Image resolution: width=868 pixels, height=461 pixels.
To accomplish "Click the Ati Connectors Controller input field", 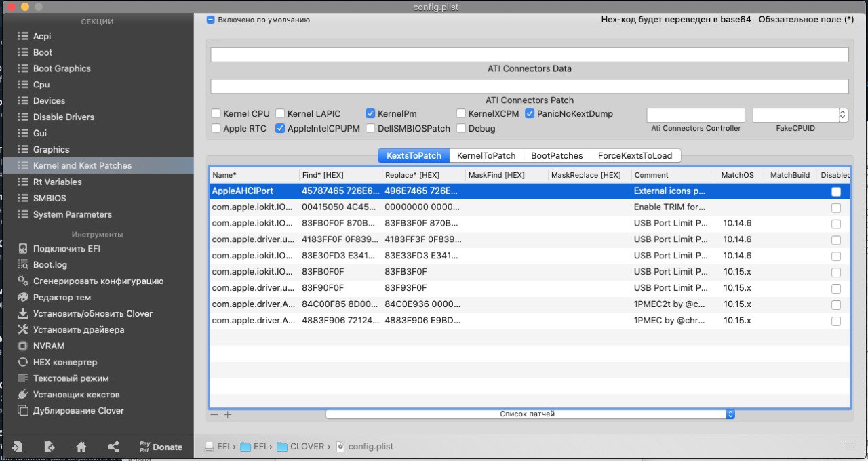I will pos(696,115).
